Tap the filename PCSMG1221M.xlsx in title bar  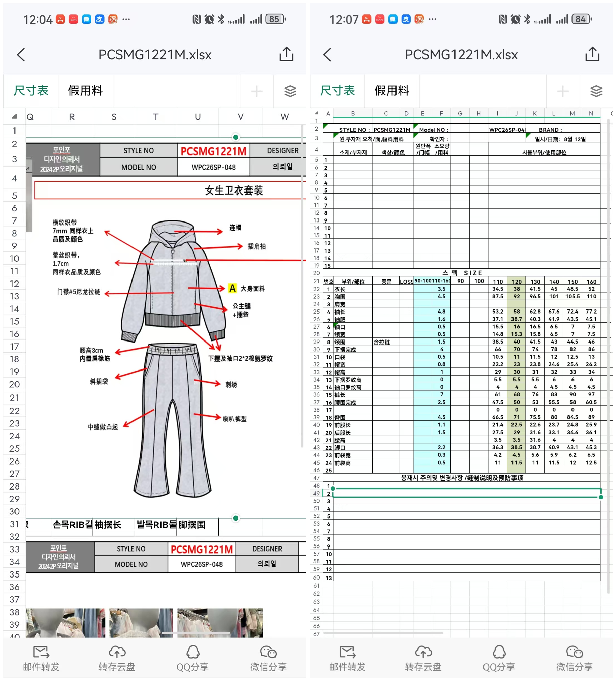coord(155,54)
